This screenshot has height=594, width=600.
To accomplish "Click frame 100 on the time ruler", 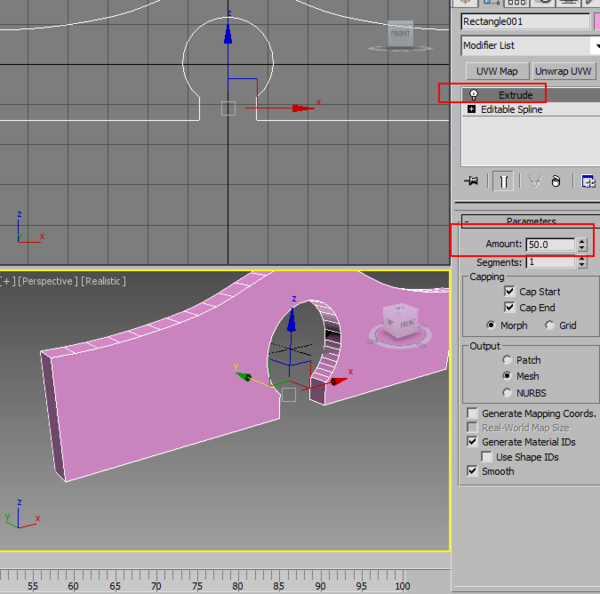I will 403,586.
